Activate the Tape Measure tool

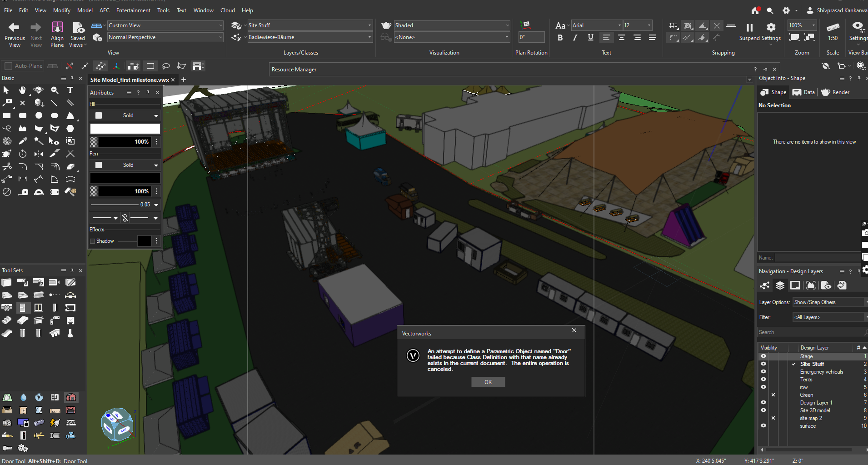pyautogui.click(x=24, y=191)
